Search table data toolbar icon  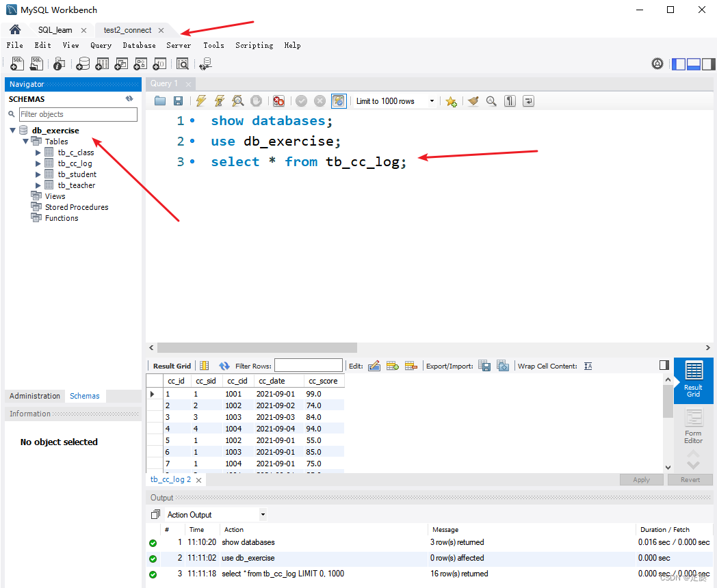coord(183,64)
